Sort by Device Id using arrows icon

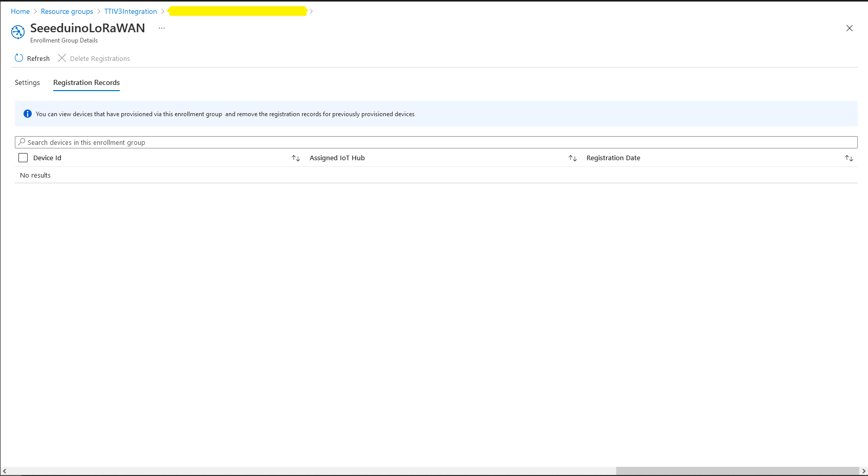point(296,158)
